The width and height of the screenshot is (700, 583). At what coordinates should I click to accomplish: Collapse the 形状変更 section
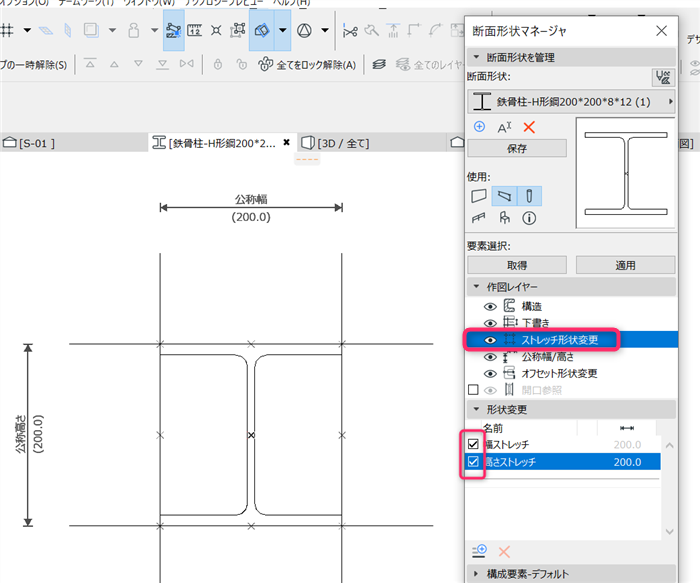476,409
